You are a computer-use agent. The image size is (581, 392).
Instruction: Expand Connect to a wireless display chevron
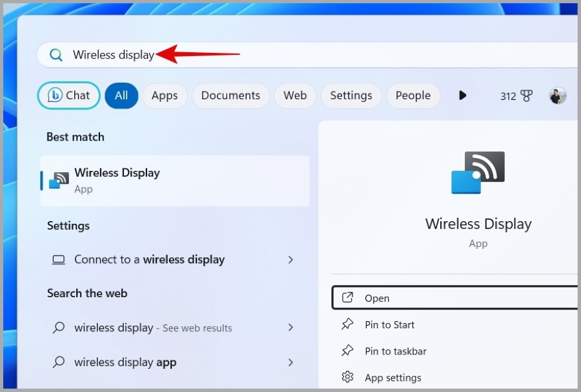[x=290, y=260]
